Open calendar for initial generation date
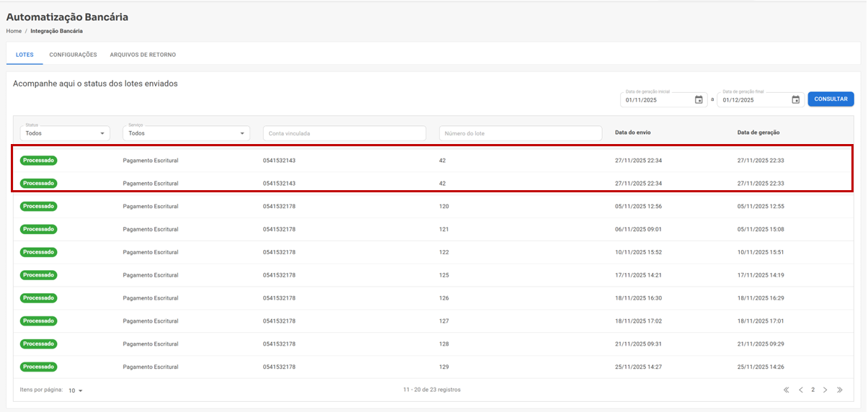The height and width of the screenshot is (412, 868). (699, 100)
